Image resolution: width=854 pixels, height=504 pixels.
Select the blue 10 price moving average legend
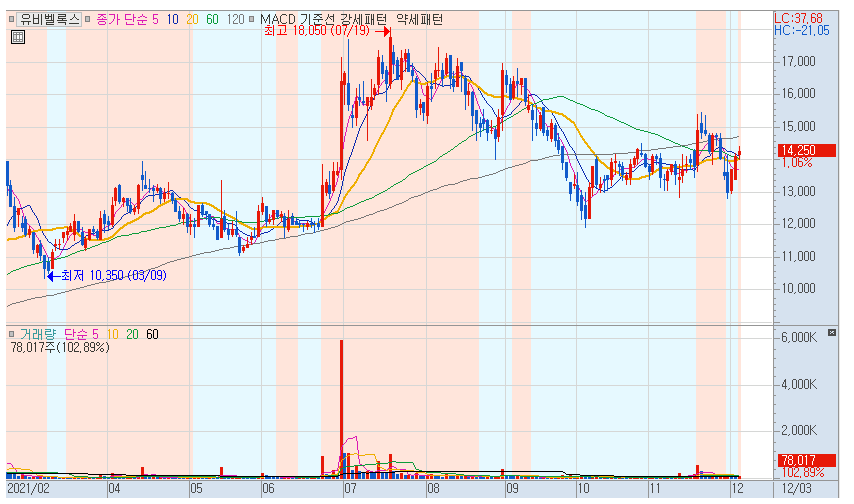173,20
